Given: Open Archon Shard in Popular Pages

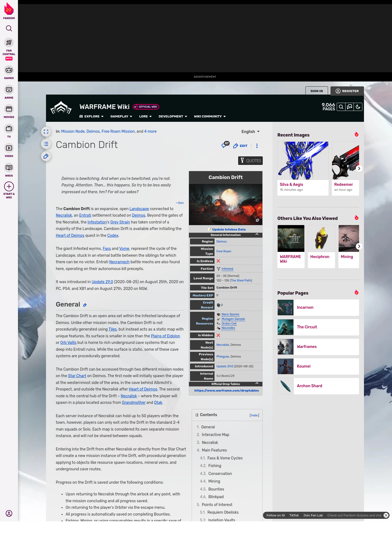Looking at the screenshot, I should pos(318,386).
